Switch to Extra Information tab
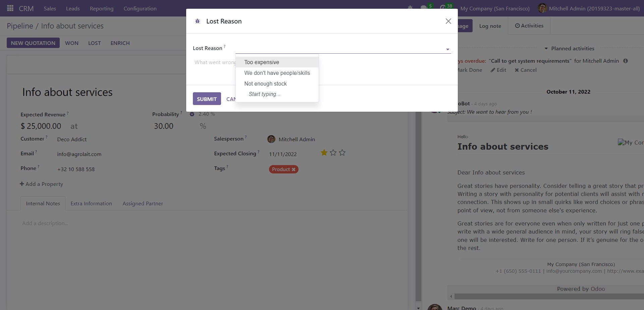Screen dimensions: 644x310 point(91,204)
